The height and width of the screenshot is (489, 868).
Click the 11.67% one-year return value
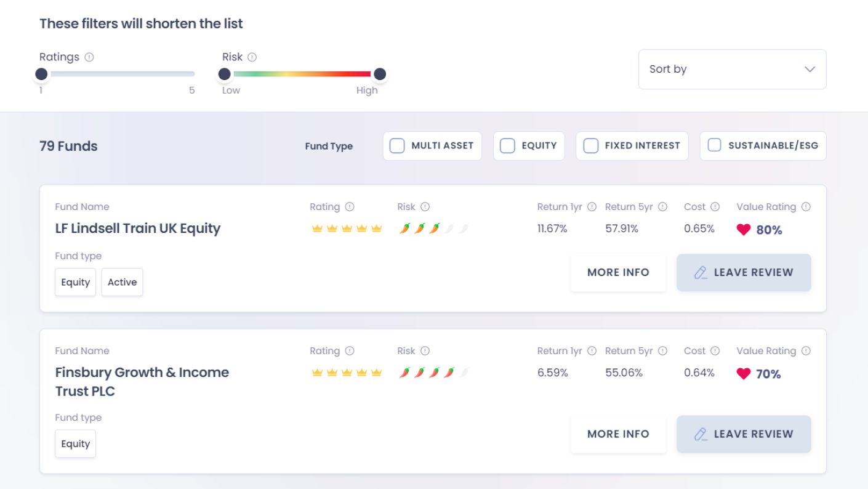tap(552, 229)
